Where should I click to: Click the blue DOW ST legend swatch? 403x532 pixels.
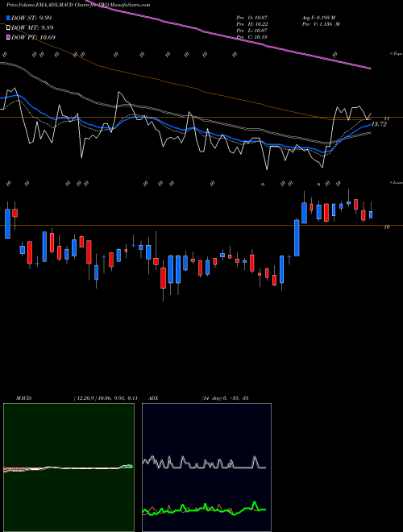(x=8, y=18)
